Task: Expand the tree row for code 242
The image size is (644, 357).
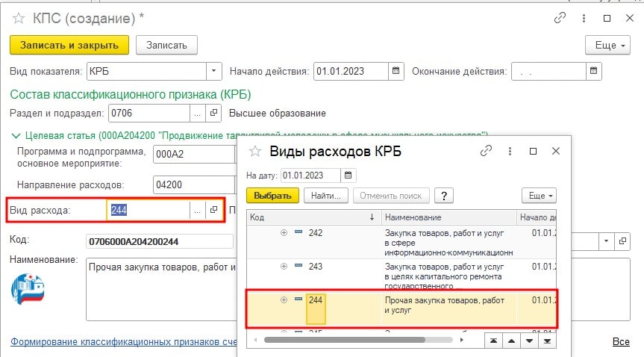Action: click(284, 233)
